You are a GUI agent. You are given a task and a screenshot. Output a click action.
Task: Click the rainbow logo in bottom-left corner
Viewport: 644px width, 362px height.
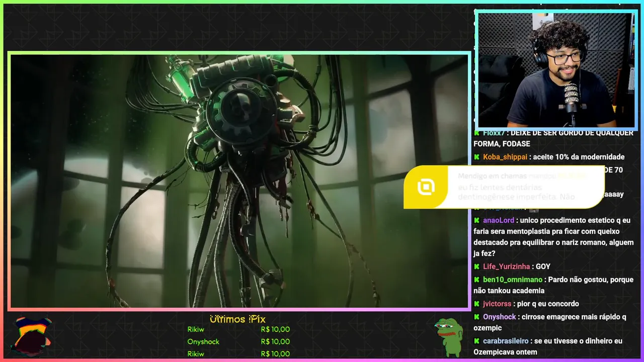tap(32, 336)
